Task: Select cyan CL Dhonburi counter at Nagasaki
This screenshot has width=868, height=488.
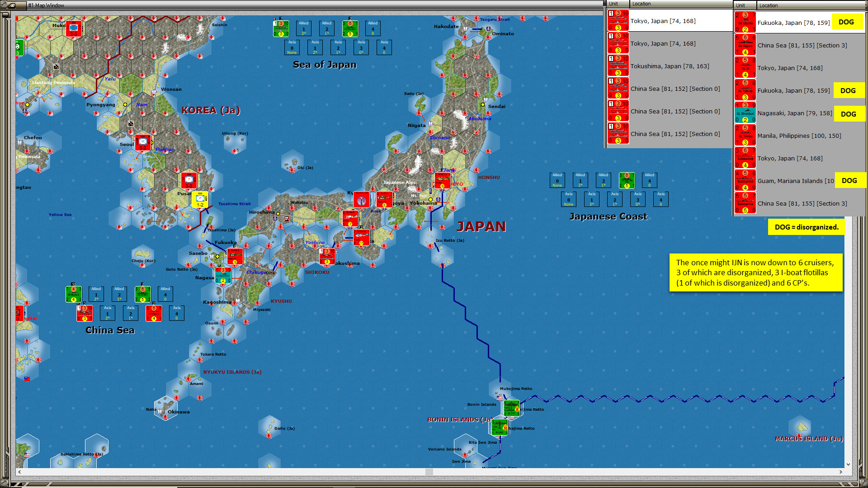Action: coord(223,275)
